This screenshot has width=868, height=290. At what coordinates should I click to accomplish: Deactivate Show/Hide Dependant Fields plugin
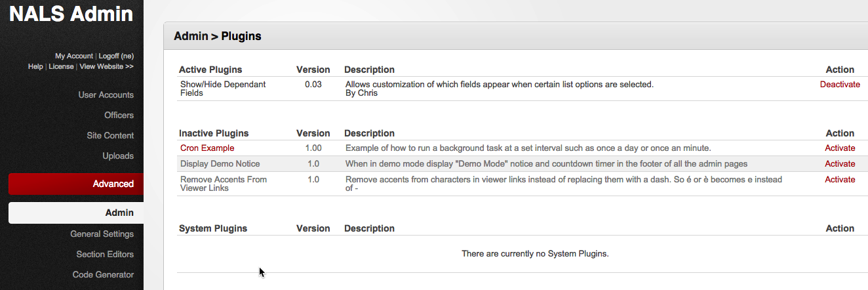839,85
